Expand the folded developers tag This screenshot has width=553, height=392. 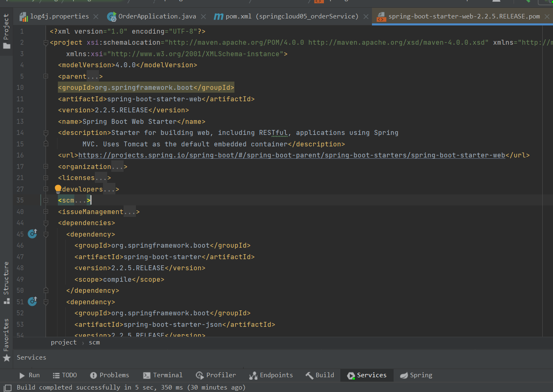point(46,189)
